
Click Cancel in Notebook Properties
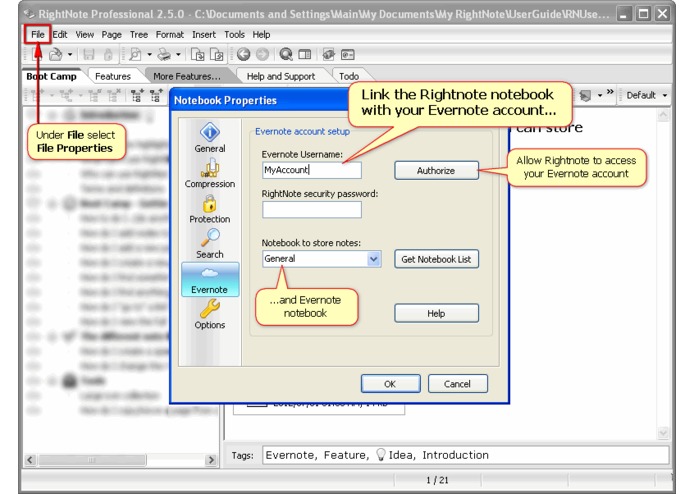457,384
